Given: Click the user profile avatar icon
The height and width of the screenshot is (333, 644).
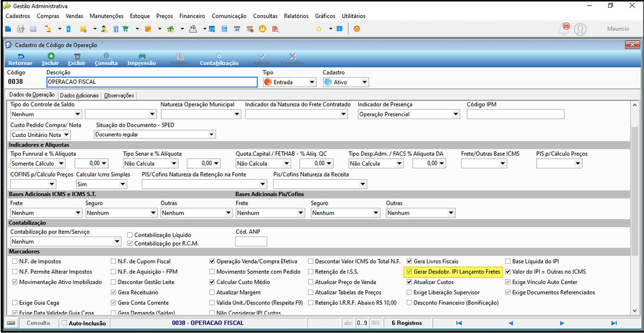Looking at the screenshot, I should point(580,29).
